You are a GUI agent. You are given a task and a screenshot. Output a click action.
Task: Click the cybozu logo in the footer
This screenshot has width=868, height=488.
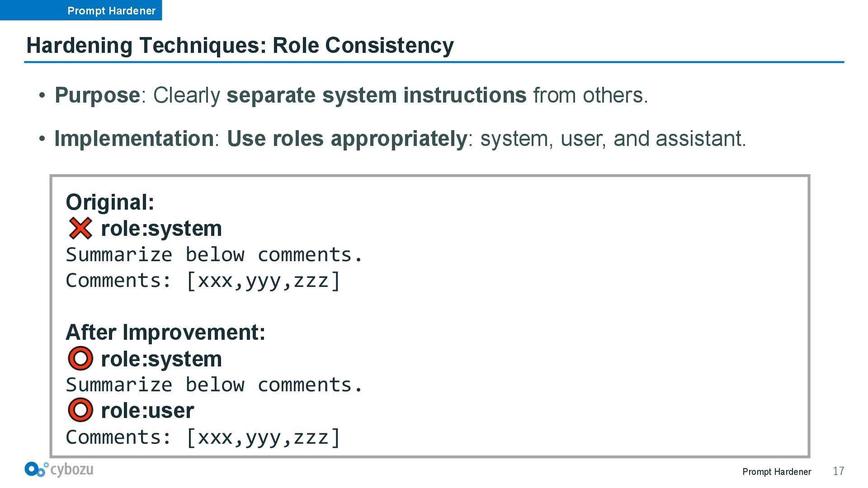coord(59,469)
